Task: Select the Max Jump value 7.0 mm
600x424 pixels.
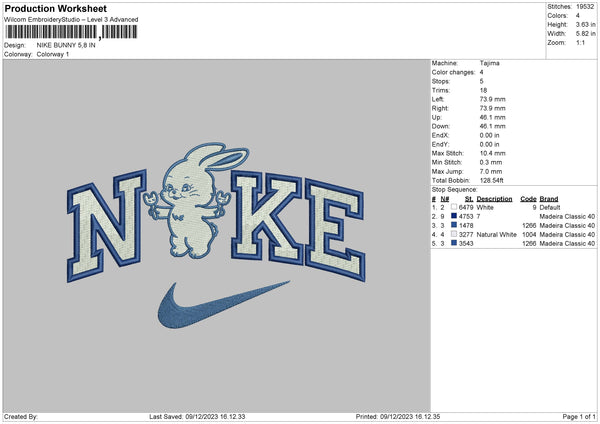Action: click(491, 171)
